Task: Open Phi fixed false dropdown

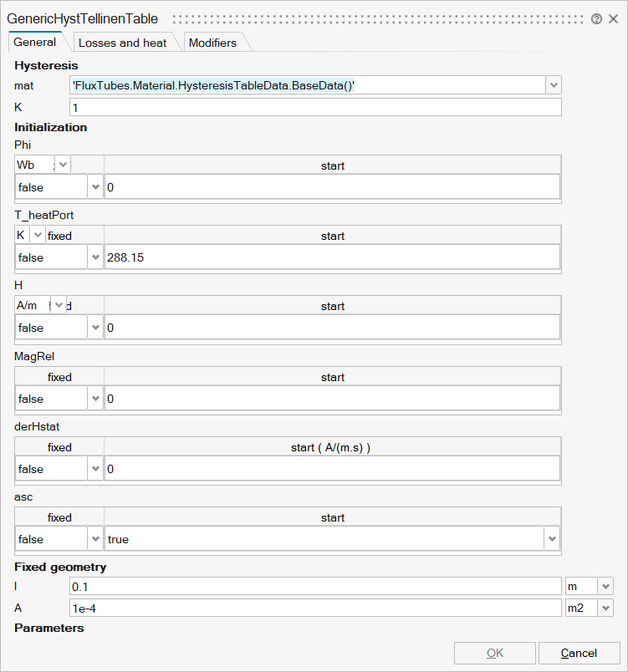Action: [94, 188]
